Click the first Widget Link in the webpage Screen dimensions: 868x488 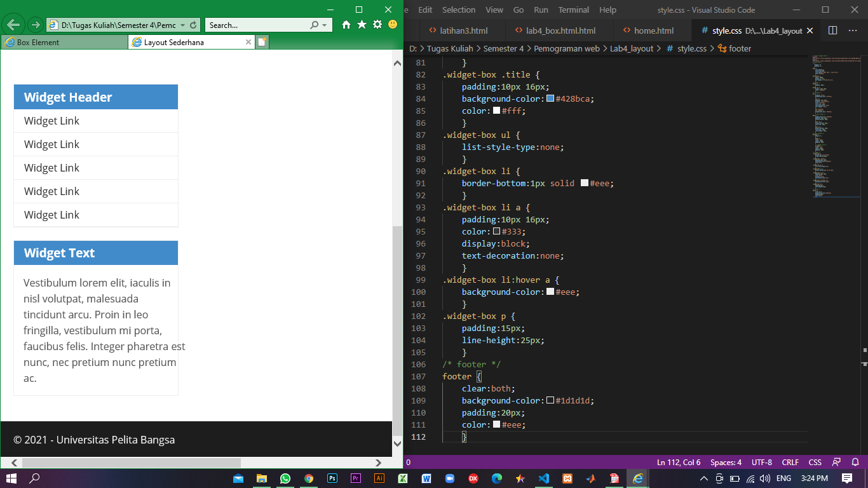pos(51,121)
